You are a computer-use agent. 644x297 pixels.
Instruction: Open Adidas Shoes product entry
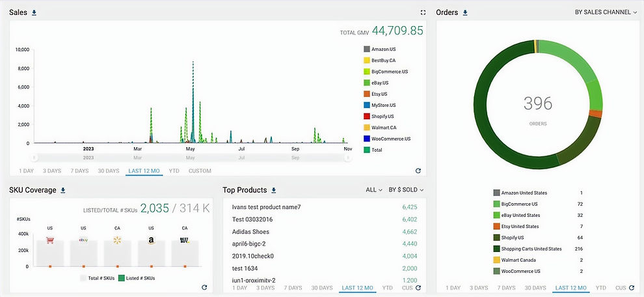click(250, 231)
